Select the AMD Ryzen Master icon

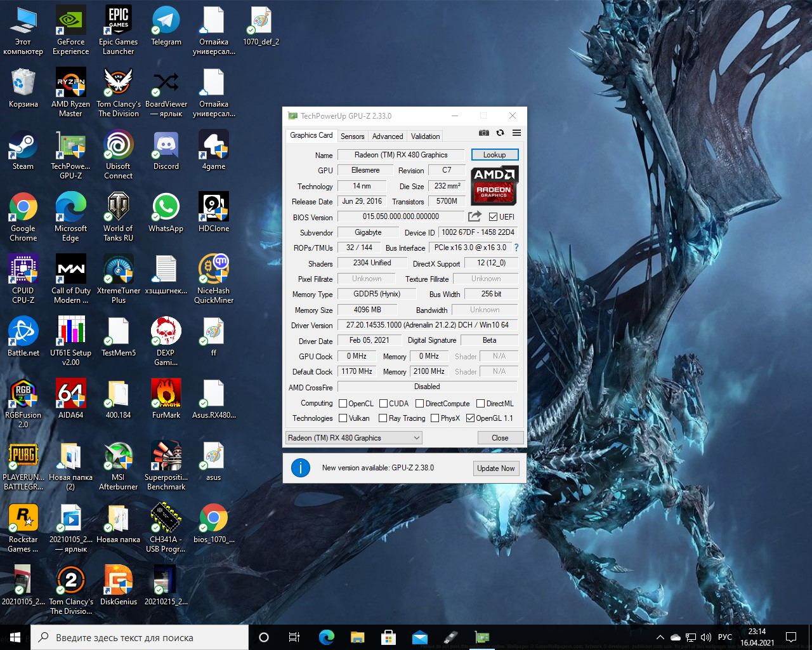71,93
